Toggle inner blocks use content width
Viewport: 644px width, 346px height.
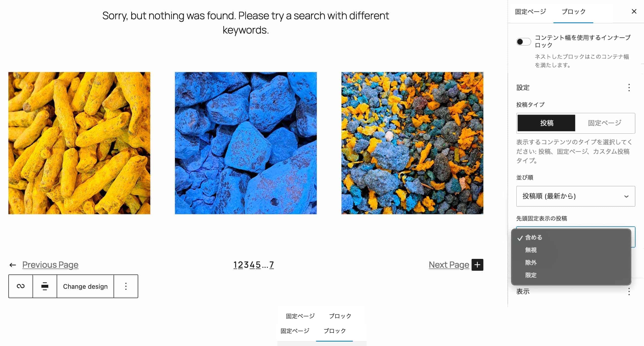click(x=524, y=41)
